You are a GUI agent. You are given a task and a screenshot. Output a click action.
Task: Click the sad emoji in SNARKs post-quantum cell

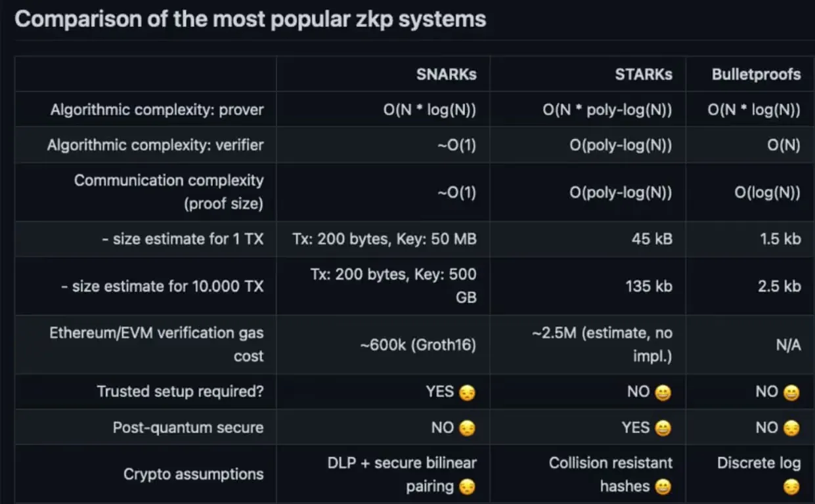point(468,428)
